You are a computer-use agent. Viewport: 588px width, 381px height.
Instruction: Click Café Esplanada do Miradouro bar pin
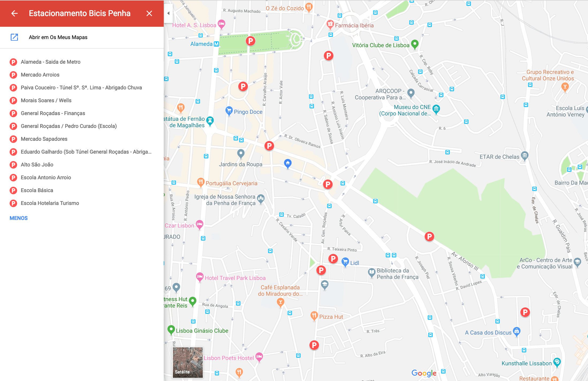(280, 303)
